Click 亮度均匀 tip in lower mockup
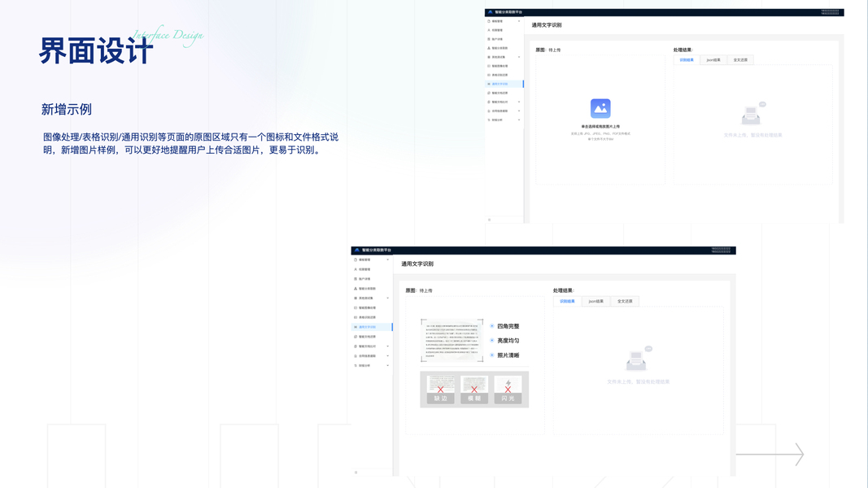The width and height of the screenshot is (868, 488). [508, 341]
